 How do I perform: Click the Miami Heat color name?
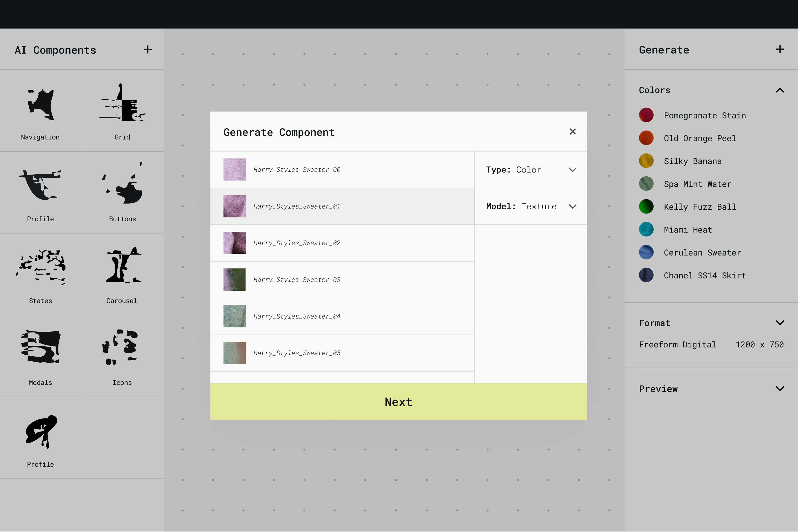pos(688,230)
